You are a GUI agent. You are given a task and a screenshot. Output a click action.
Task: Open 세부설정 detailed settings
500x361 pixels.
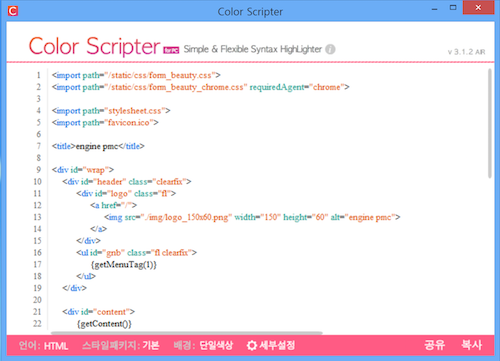click(x=271, y=345)
